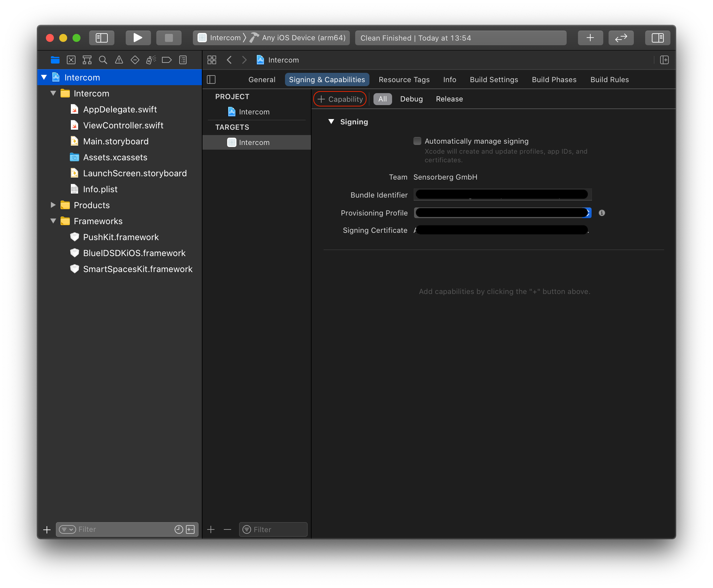The width and height of the screenshot is (713, 588).
Task: Go back with the left chevron
Action: [229, 60]
